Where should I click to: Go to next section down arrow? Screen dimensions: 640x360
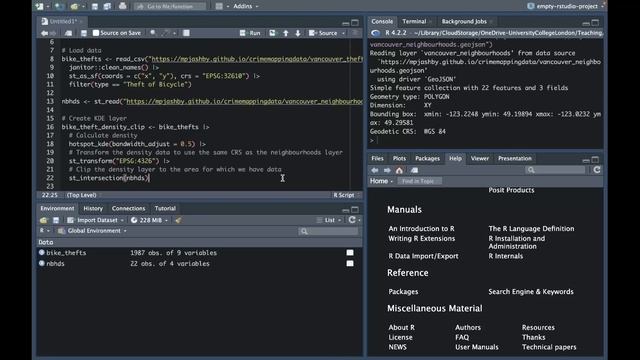click(x=298, y=33)
